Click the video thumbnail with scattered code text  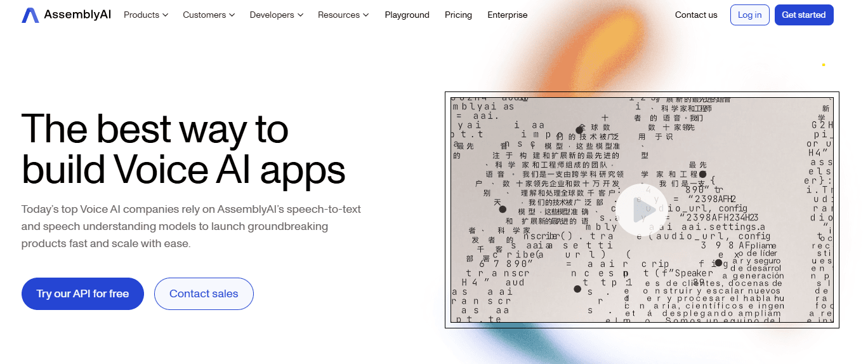[x=641, y=210]
